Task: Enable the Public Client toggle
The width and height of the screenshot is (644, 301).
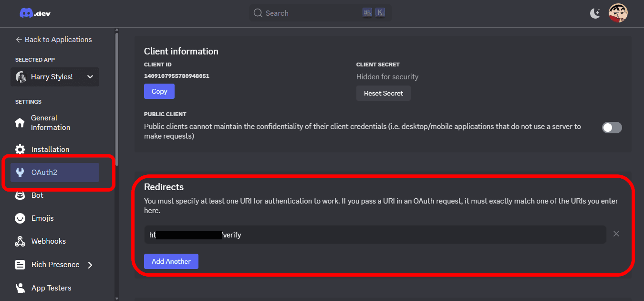Action: click(612, 128)
